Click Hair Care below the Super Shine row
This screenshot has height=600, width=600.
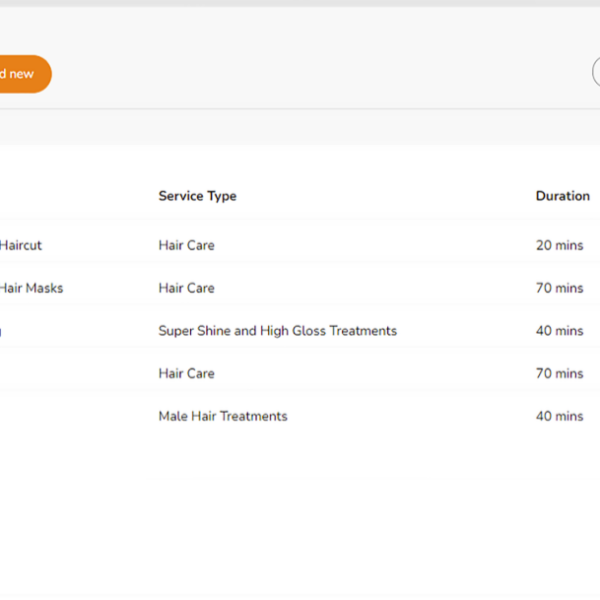point(186,373)
